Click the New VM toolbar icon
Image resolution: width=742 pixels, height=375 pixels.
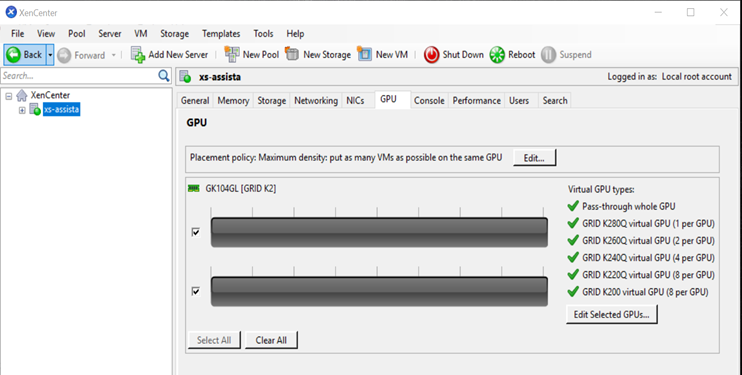coord(364,54)
